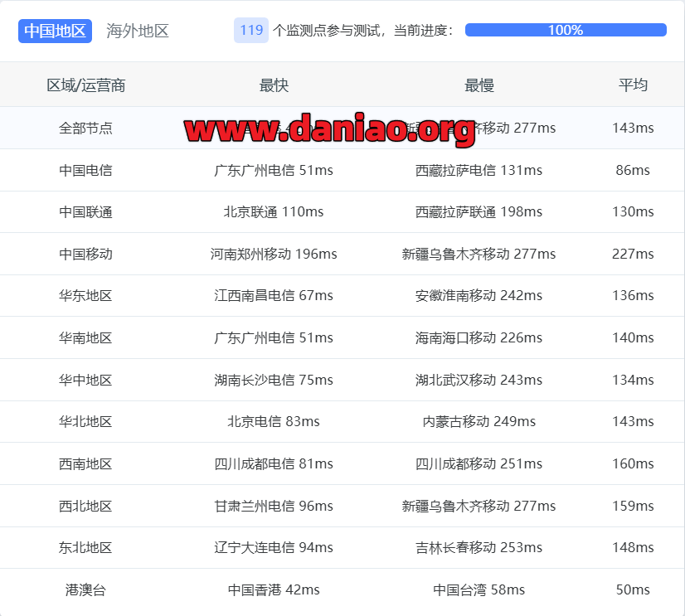The width and height of the screenshot is (685, 616).
Task: Select the 华南地区 row label
Action: pyautogui.click(x=85, y=337)
